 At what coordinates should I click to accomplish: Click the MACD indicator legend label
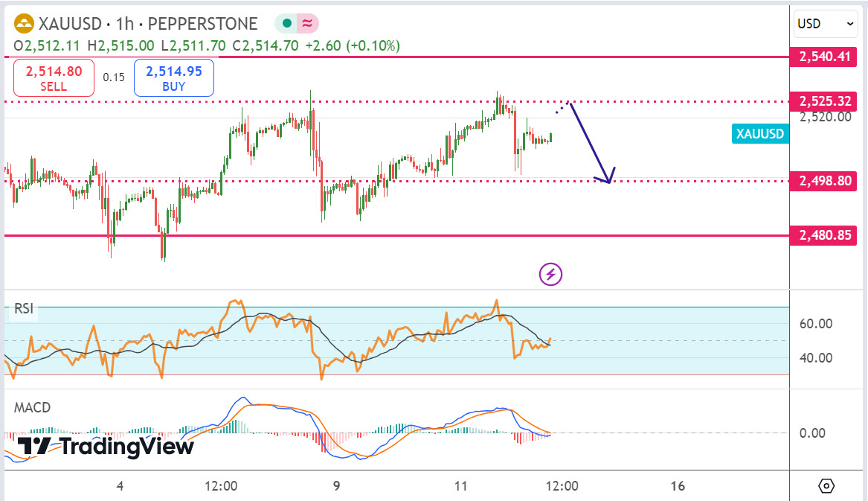click(x=33, y=408)
